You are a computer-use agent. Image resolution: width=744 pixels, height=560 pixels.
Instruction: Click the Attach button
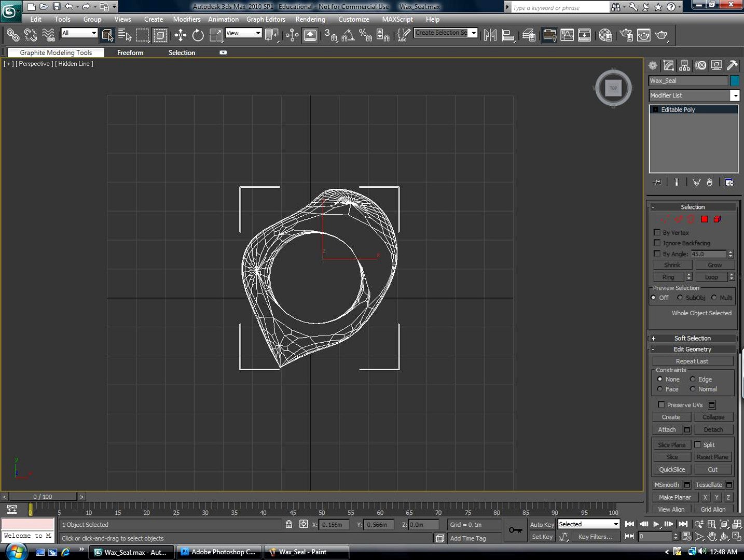pos(667,429)
